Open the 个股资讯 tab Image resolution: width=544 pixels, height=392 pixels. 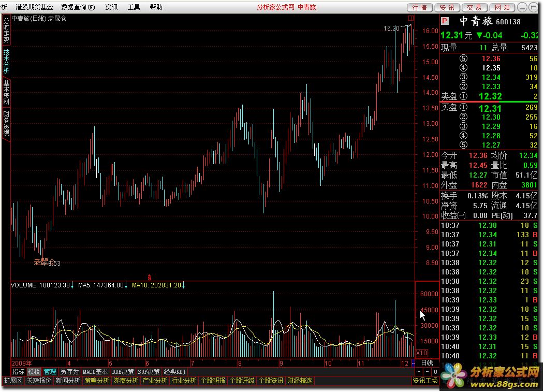click(271, 381)
